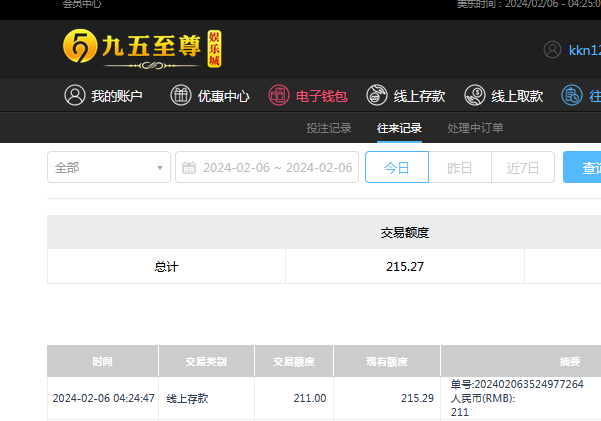Click timestamp 2024-02-06 04:24:47

[x=103, y=398]
